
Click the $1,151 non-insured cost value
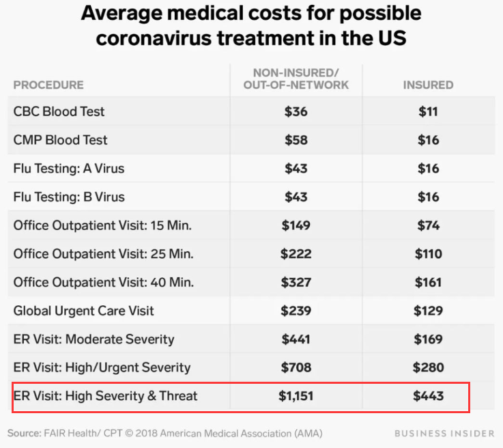296,396
